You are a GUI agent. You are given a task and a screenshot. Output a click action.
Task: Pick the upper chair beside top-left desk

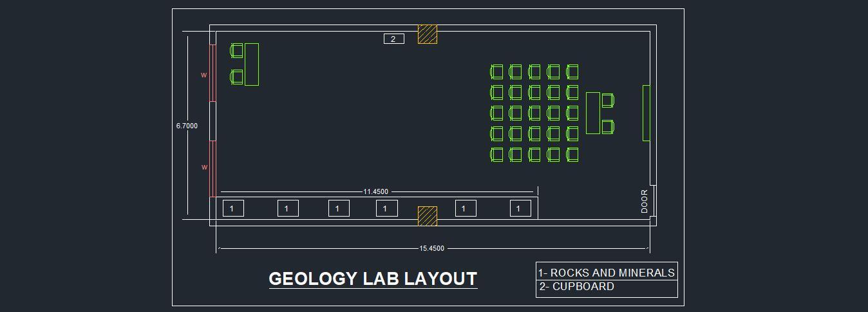[x=237, y=50]
